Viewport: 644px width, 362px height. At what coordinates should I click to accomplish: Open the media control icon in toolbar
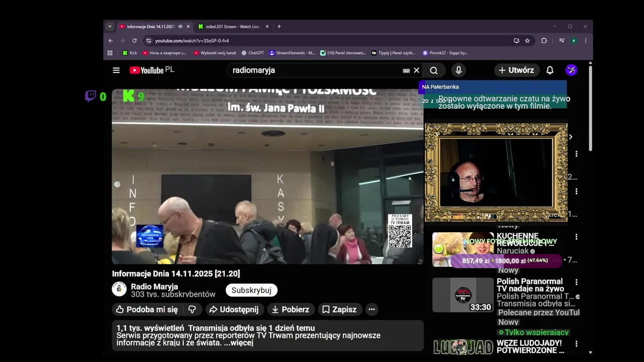561,41
